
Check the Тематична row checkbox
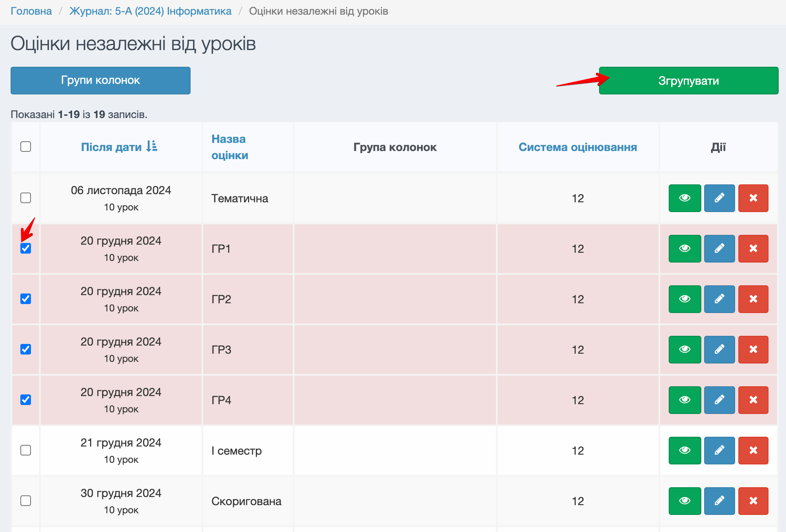[x=26, y=198]
